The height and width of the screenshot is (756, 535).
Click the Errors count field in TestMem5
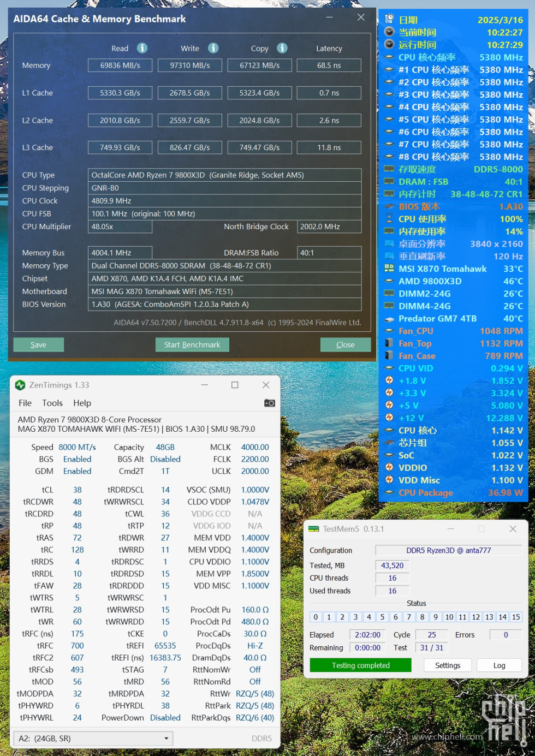point(506,635)
